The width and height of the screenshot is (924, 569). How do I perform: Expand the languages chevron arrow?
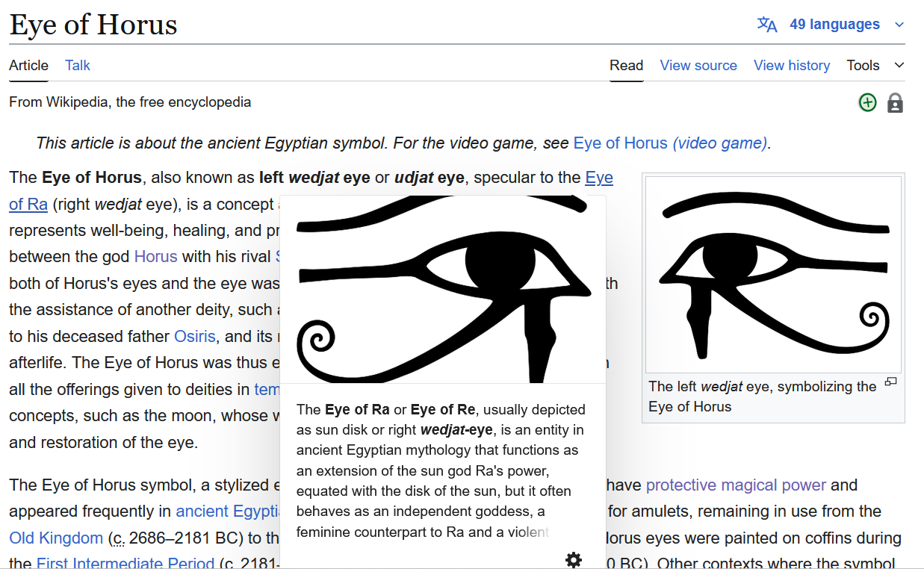(x=899, y=25)
